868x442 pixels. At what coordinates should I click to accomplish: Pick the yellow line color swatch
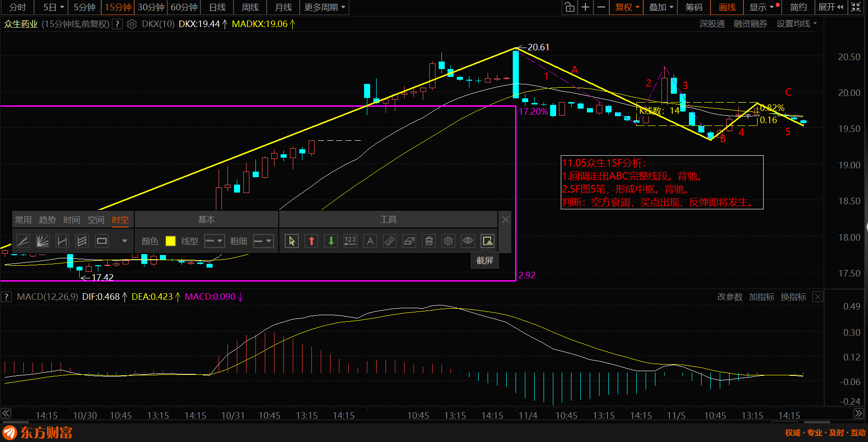(171, 241)
